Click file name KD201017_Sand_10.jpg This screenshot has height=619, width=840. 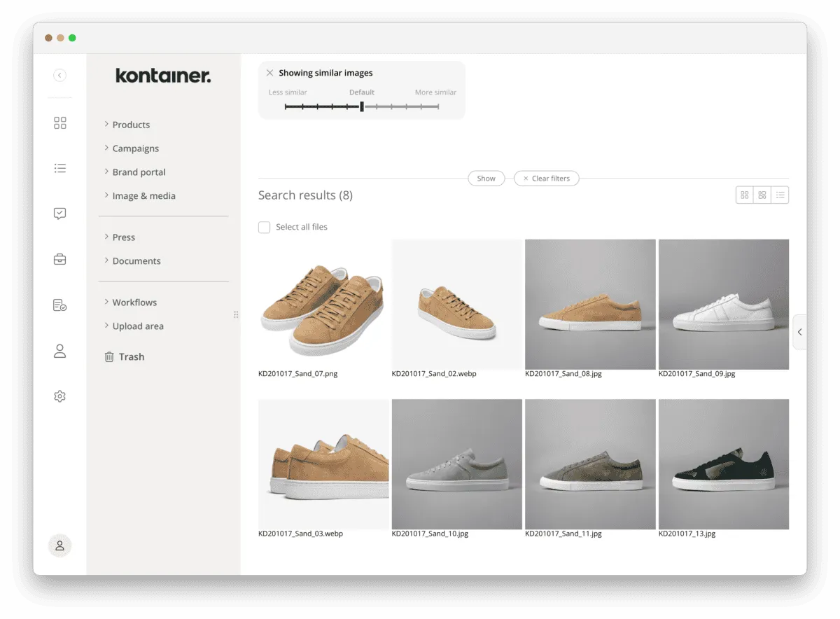point(430,534)
